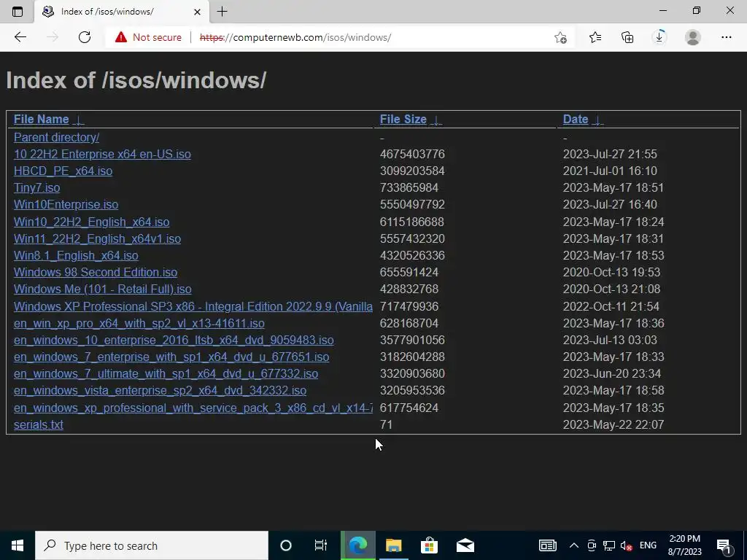
Task: Click the Index of /isos/windows/ heading
Action: (x=136, y=80)
